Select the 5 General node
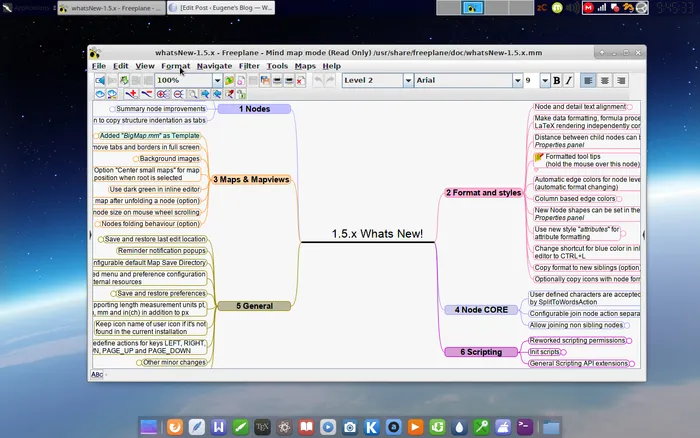 254,306
